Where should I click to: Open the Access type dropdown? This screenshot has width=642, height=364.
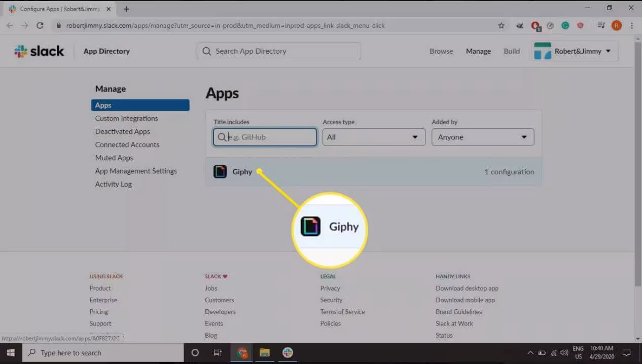(374, 137)
